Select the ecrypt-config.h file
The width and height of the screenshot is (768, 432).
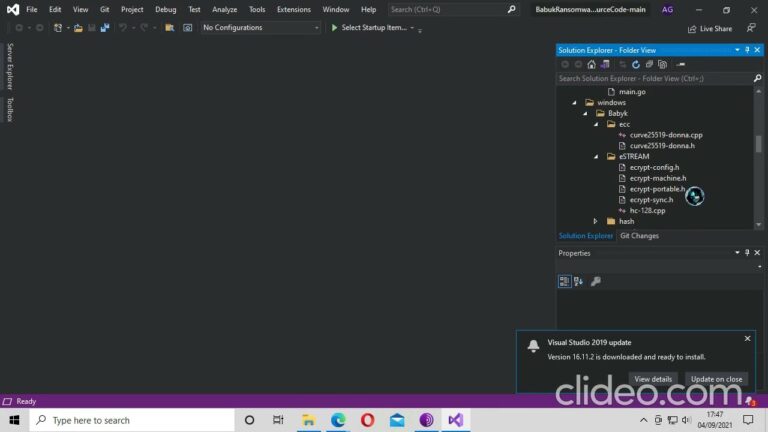pyautogui.click(x=654, y=168)
